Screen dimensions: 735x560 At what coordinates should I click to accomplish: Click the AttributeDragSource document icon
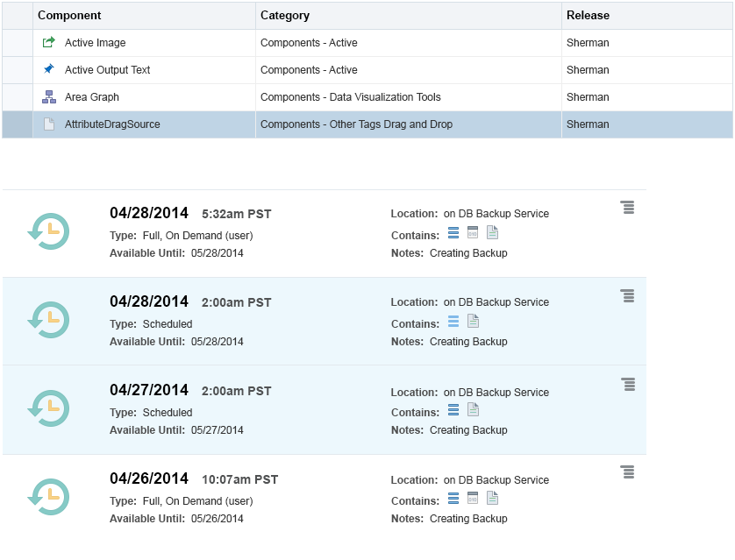point(48,124)
